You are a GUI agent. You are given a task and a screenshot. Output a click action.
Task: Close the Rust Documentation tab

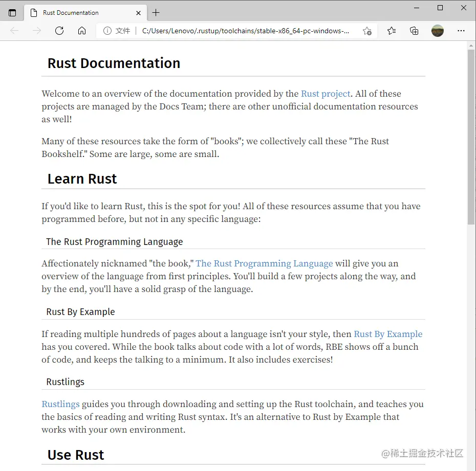(x=138, y=13)
